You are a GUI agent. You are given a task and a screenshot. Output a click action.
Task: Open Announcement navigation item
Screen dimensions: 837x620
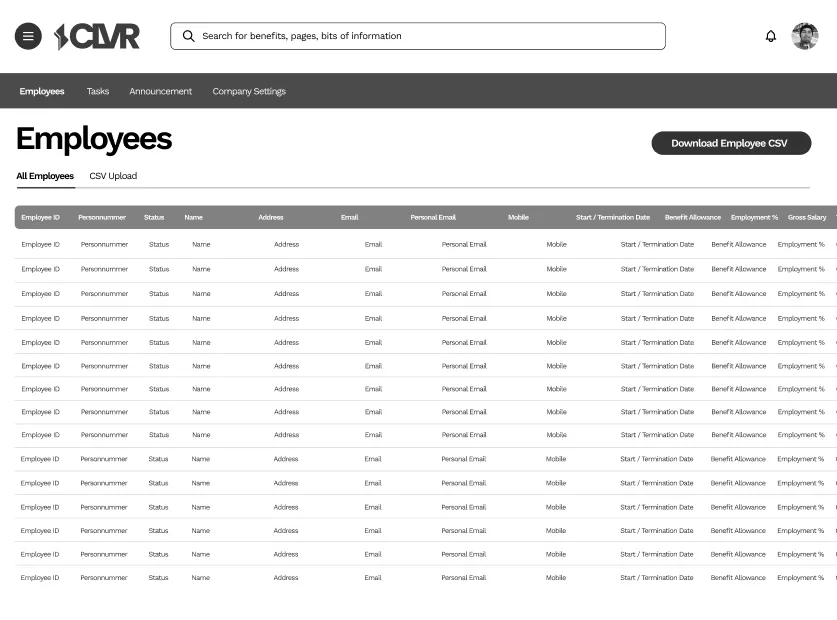click(160, 91)
